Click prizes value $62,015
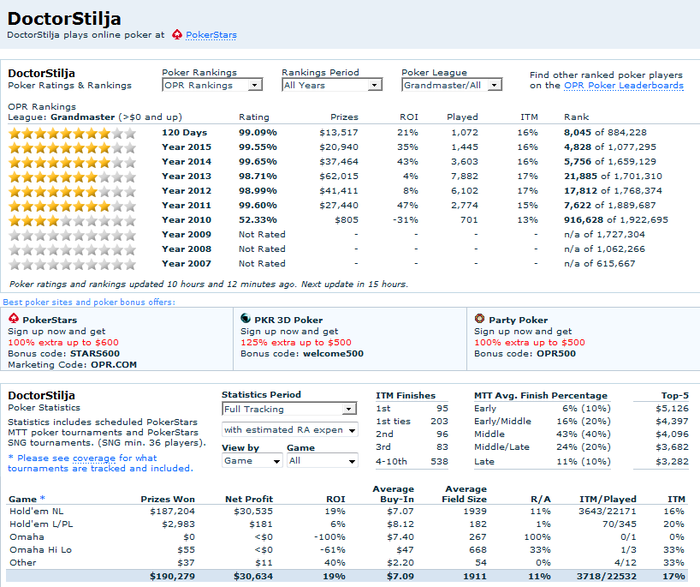Viewport: 700px width, 587px height. point(338,176)
